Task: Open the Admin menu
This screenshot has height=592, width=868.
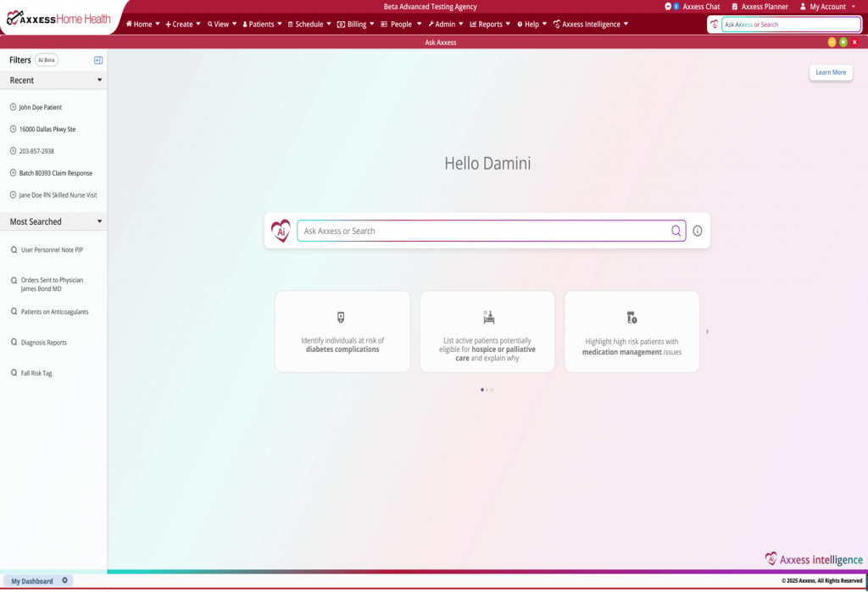Action: coord(446,25)
